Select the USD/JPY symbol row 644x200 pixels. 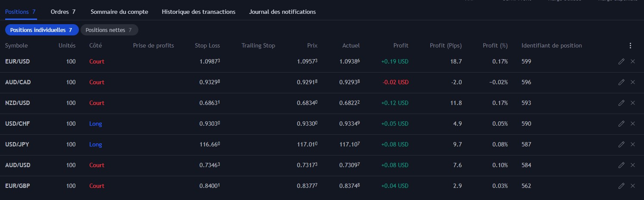click(x=17, y=144)
